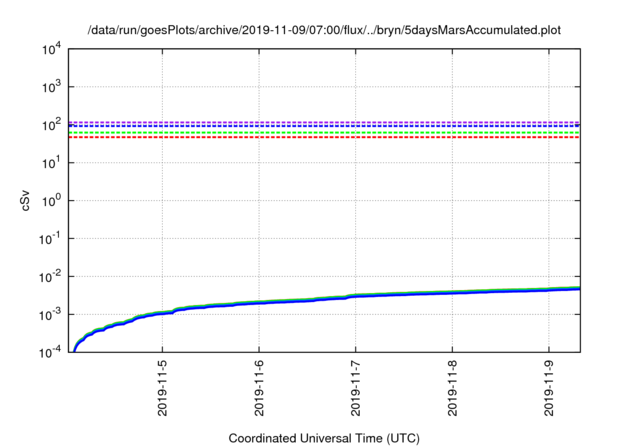The width and height of the screenshot is (640, 448).
Task: Click the '2019-11-6' x-axis date label
Action: (259, 388)
